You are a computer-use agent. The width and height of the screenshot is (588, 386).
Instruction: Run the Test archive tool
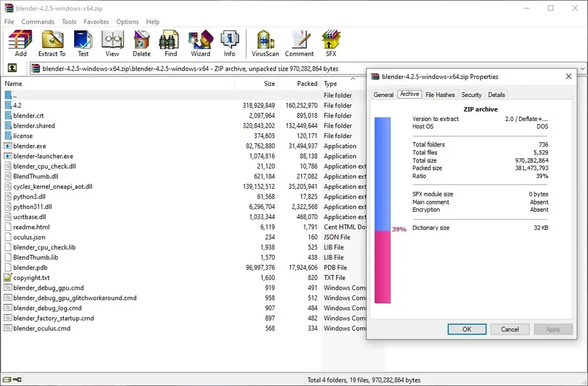tap(83, 43)
